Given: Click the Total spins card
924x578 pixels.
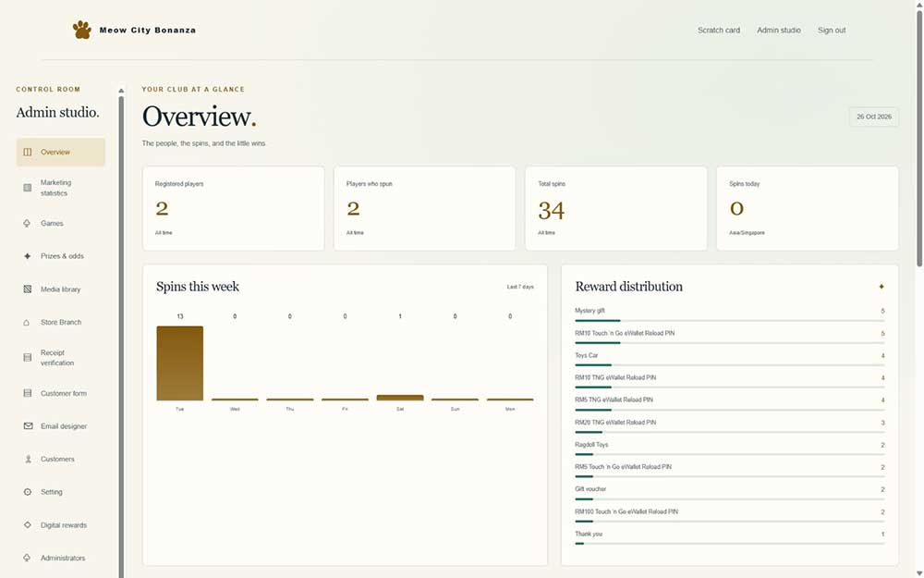Looking at the screenshot, I should coord(615,208).
